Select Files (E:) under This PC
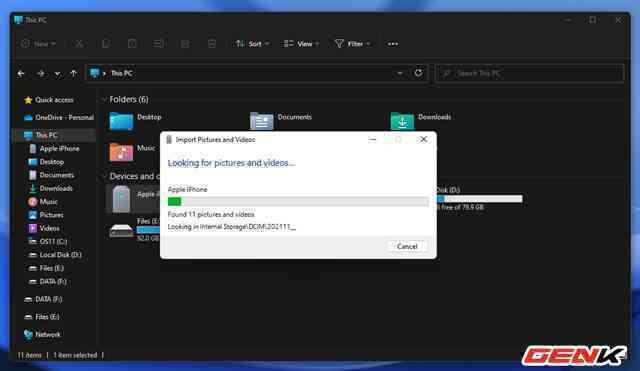This screenshot has height=371, width=640. (x=46, y=268)
